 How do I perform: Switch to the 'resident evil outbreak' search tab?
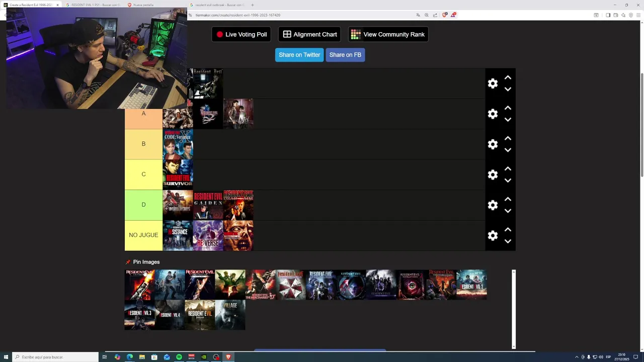(217, 5)
